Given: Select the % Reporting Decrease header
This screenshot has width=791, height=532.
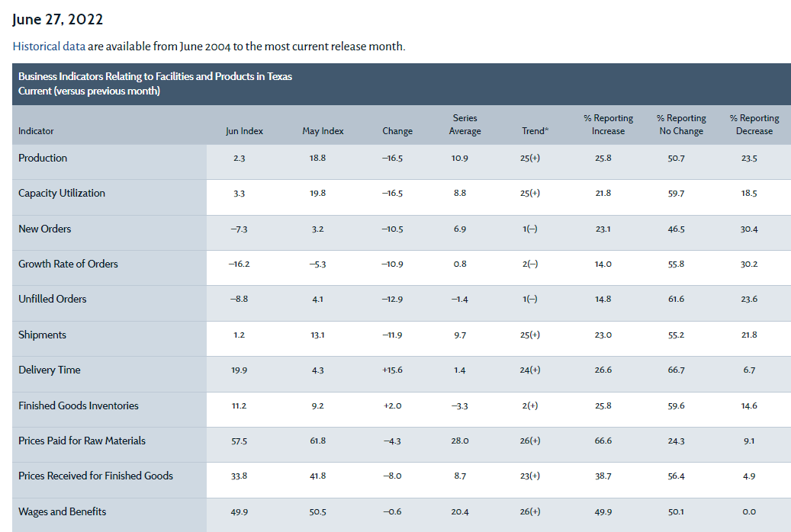Looking at the screenshot, I should tap(754, 125).
